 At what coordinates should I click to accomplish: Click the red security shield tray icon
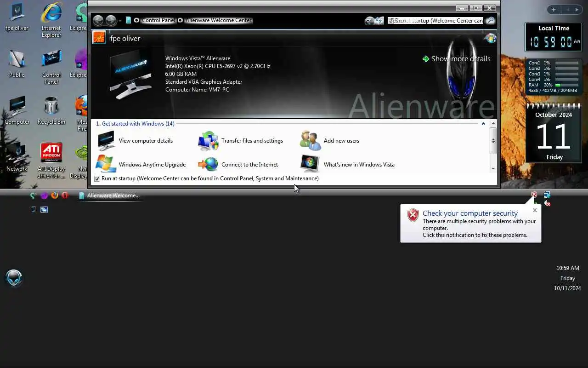click(x=534, y=195)
